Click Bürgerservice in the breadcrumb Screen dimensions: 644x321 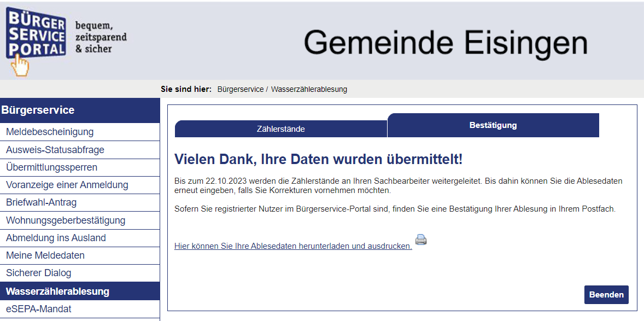point(240,89)
